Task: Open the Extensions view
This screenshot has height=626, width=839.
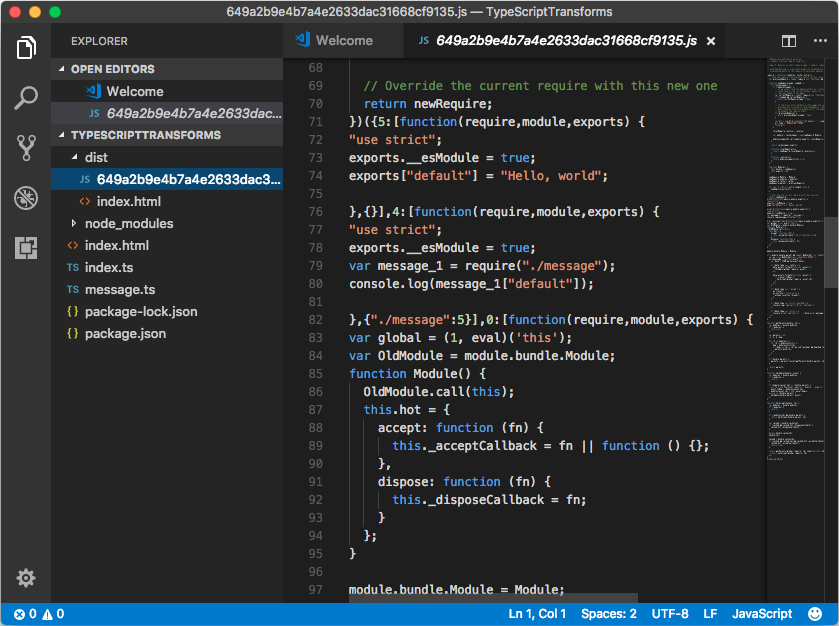Action: 26,248
